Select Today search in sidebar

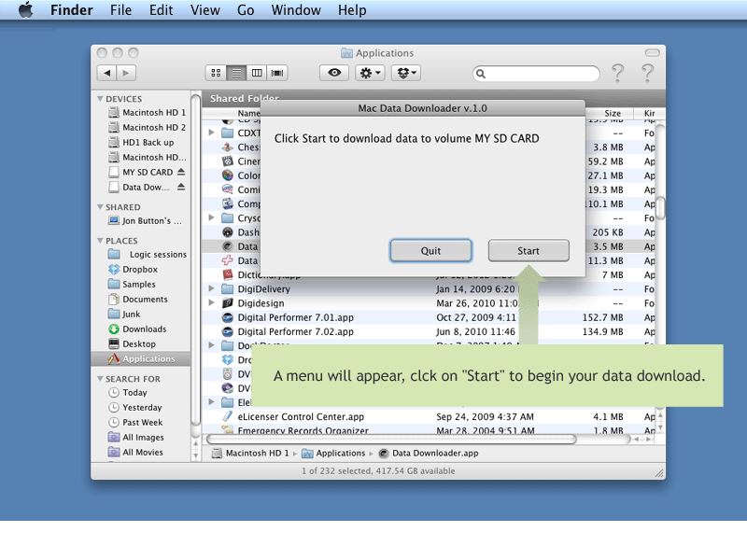click(127, 392)
